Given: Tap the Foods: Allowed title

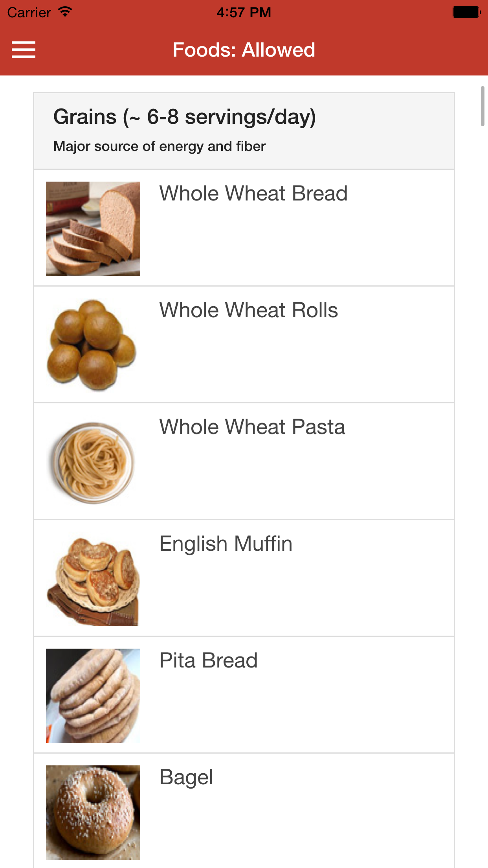Looking at the screenshot, I should click(244, 50).
